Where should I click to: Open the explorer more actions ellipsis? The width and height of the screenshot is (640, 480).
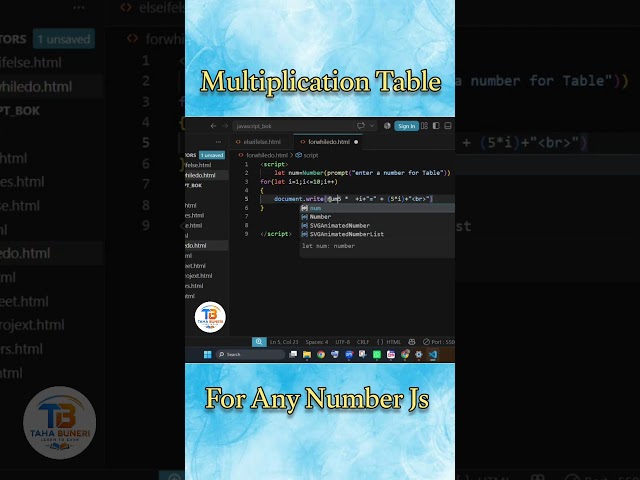(x=218, y=142)
